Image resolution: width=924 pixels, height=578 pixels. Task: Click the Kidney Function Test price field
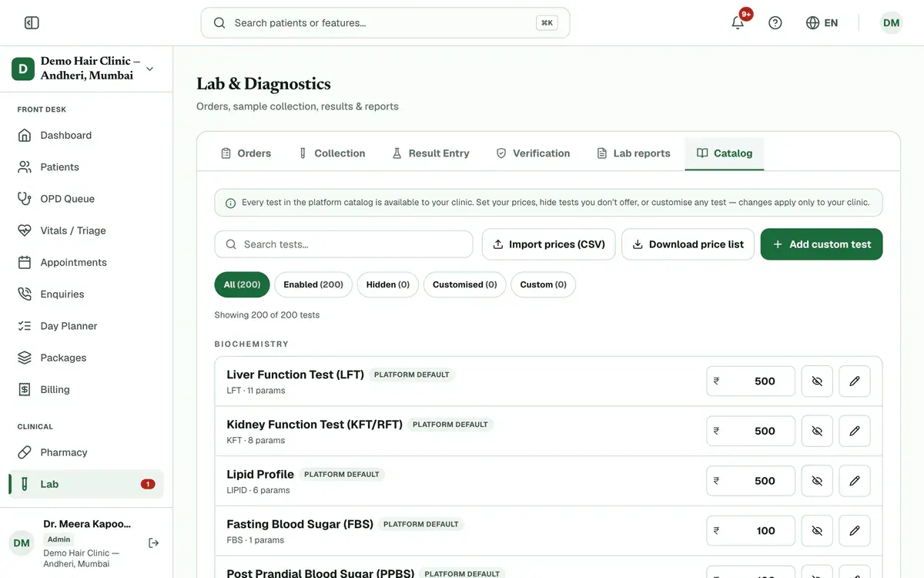click(x=751, y=431)
